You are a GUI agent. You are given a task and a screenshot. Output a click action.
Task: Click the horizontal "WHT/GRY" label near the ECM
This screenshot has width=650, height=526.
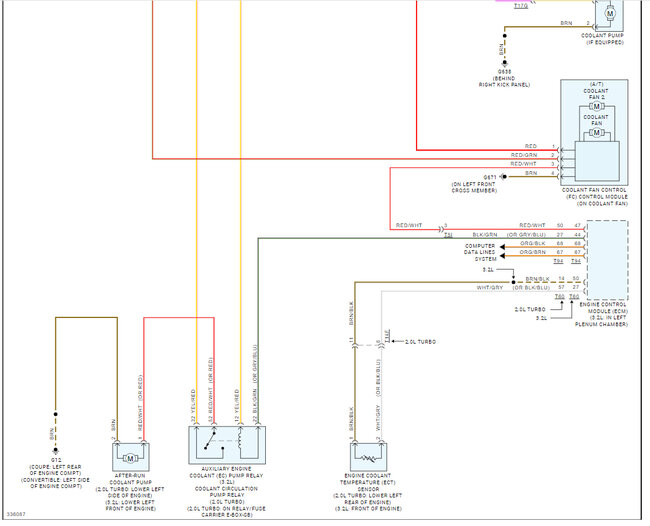[490, 287]
